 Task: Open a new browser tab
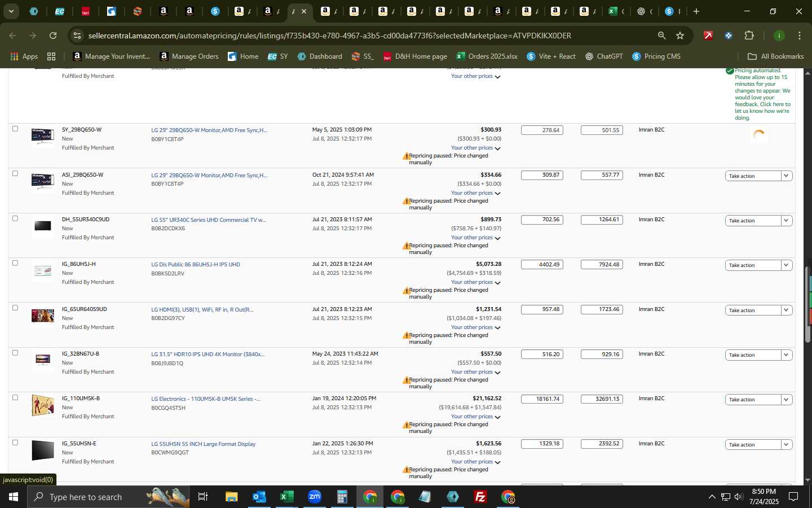pyautogui.click(x=696, y=11)
